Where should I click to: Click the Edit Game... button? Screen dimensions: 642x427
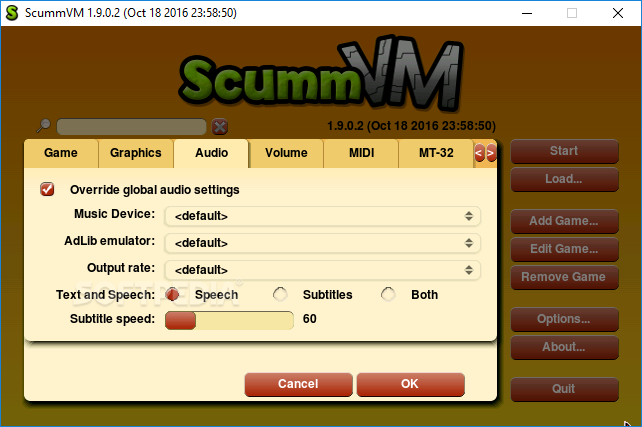click(564, 249)
